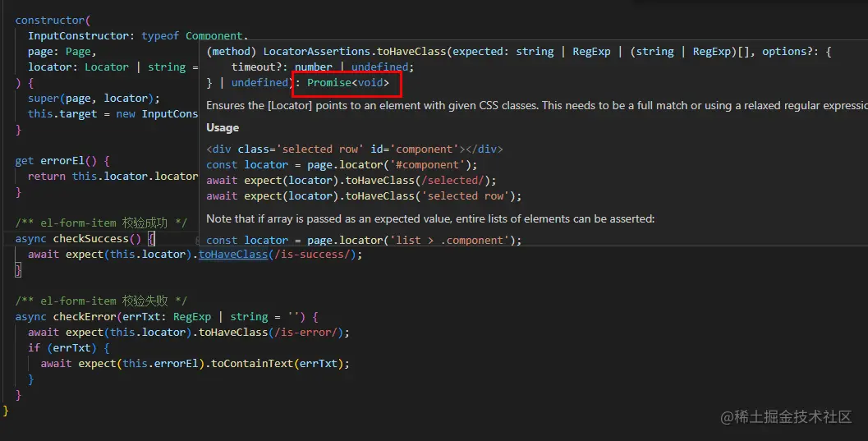
Task: Click the highlighted closing brace of checkSuccess
Action: pyautogui.click(x=18, y=270)
